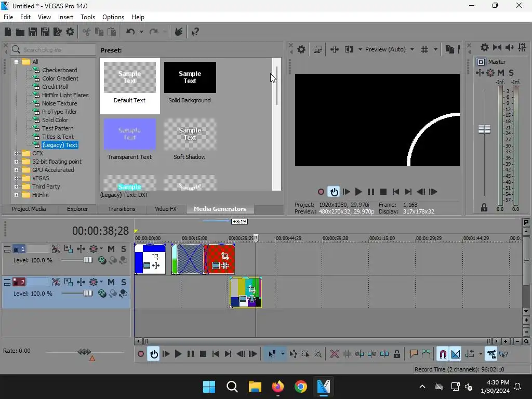Click the What's This help icon
Viewport: 532px width, 399px height.
tap(195, 32)
